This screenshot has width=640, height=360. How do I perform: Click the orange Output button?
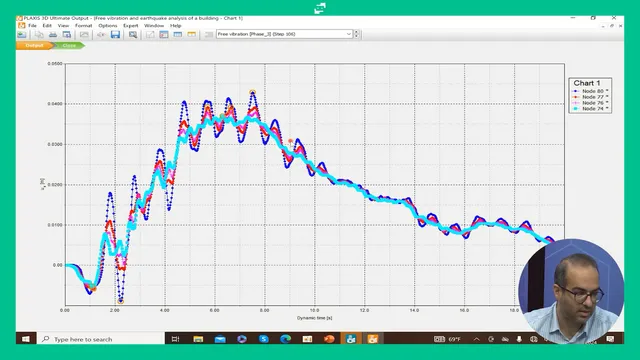(x=34, y=45)
